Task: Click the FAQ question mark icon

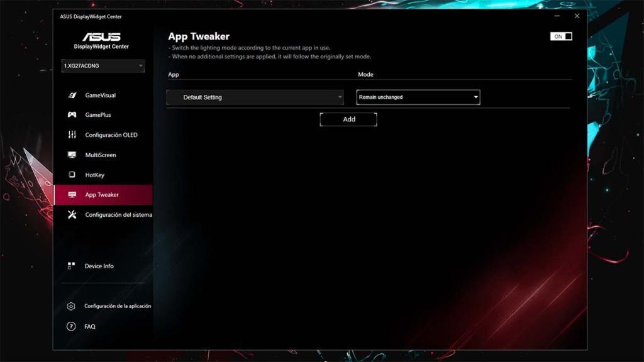Action: (x=71, y=326)
